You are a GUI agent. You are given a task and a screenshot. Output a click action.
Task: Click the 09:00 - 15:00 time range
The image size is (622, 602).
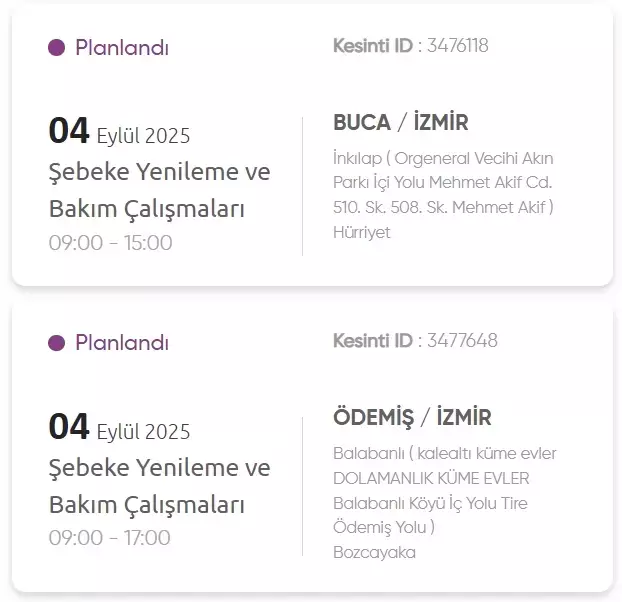point(110,243)
